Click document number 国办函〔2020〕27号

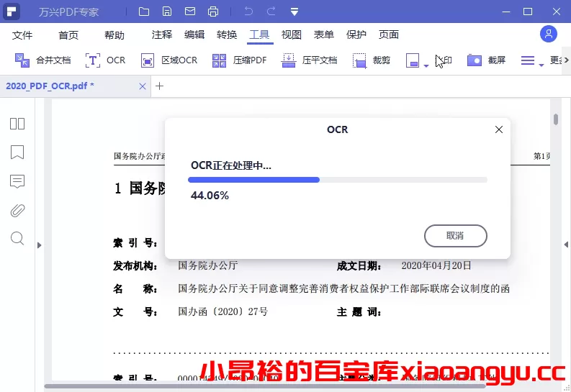pyautogui.click(x=223, y=311)
